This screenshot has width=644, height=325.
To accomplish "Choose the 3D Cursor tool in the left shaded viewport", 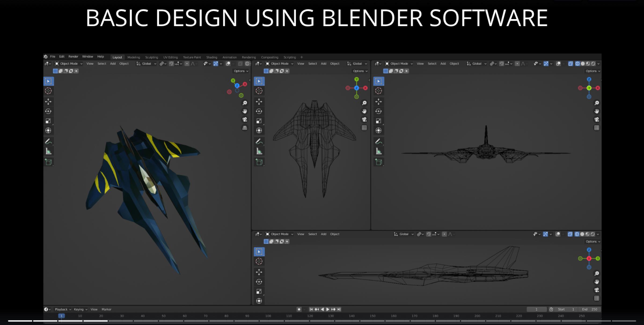I will 49,91.
